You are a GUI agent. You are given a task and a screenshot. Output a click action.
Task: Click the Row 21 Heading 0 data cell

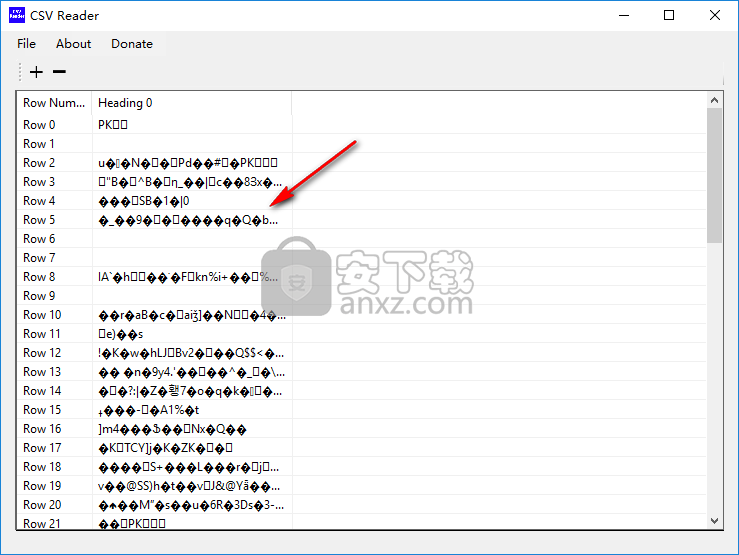coord(192,522)
